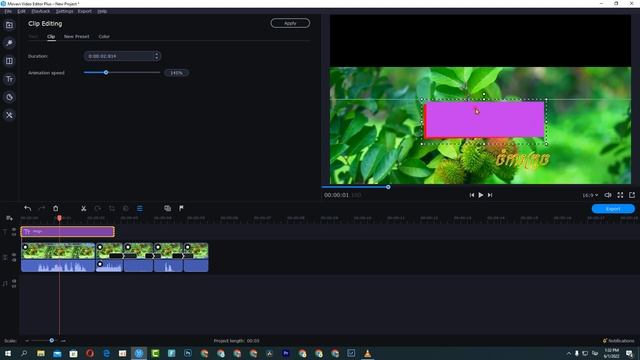Click the blue Export button
Viewport: 640px width, 360px height.
(613, 209)
